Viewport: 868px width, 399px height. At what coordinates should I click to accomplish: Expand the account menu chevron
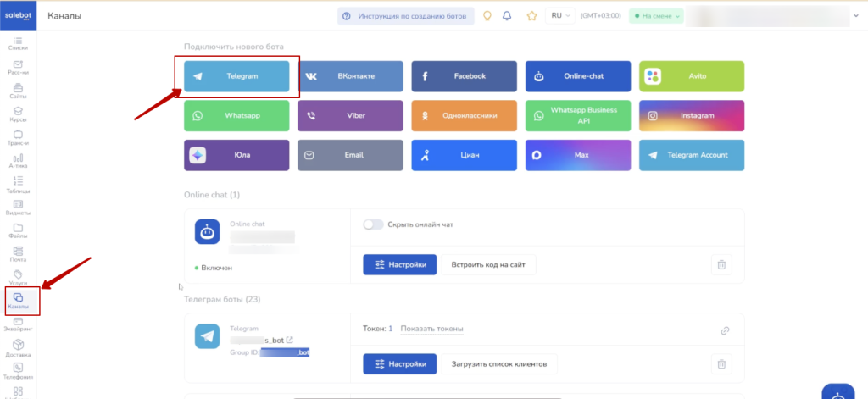click(856, 16)
